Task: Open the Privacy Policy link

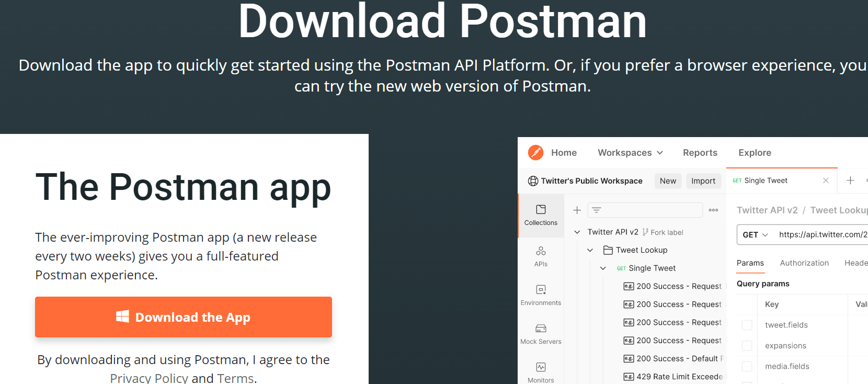Action: tap(149, 378)
